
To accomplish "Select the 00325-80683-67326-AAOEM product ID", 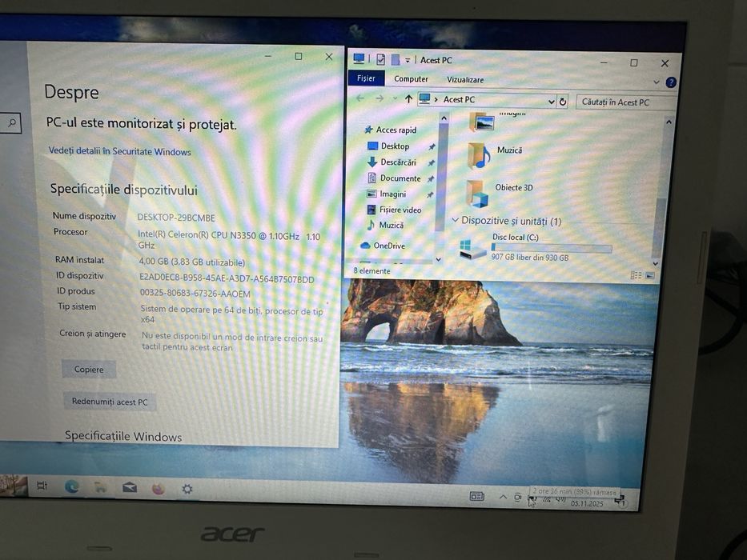I will point(195,294).
